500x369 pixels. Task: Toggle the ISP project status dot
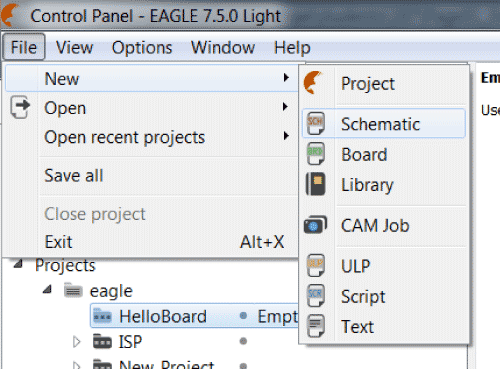(x=243, y=341)
